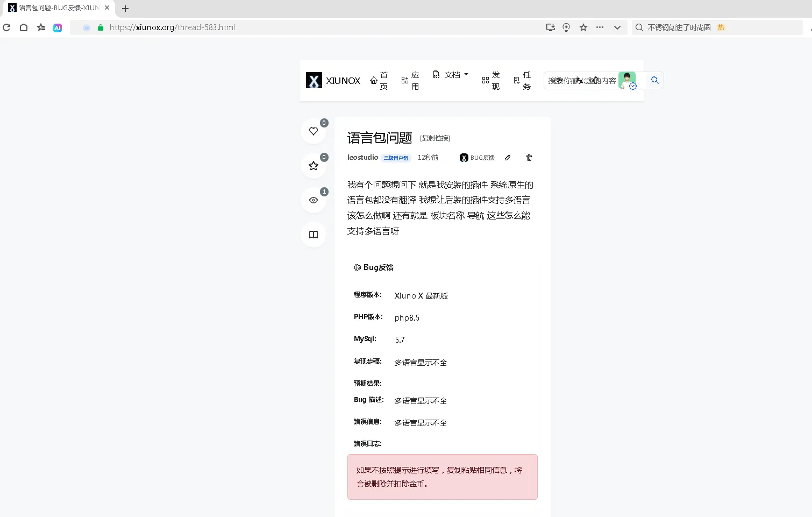Delete the post with the trash icon

coord(529,158)
